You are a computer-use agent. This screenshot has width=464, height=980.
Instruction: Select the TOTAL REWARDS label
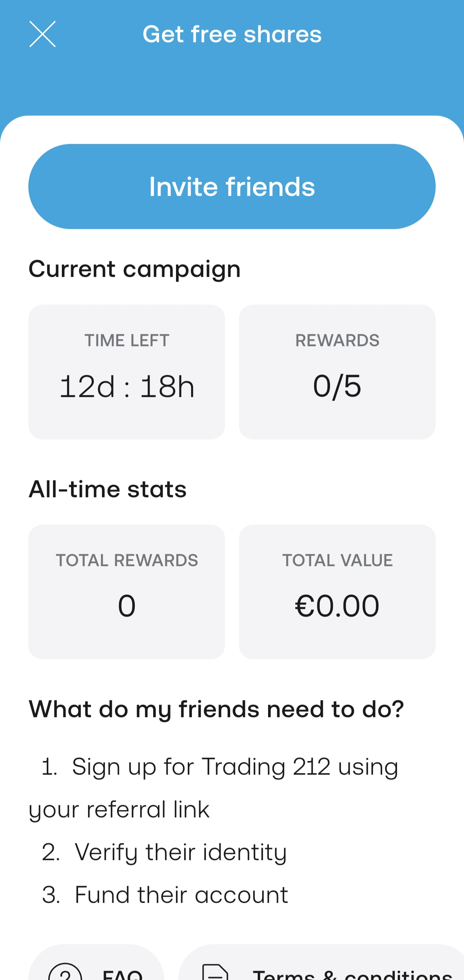point(127,560)
